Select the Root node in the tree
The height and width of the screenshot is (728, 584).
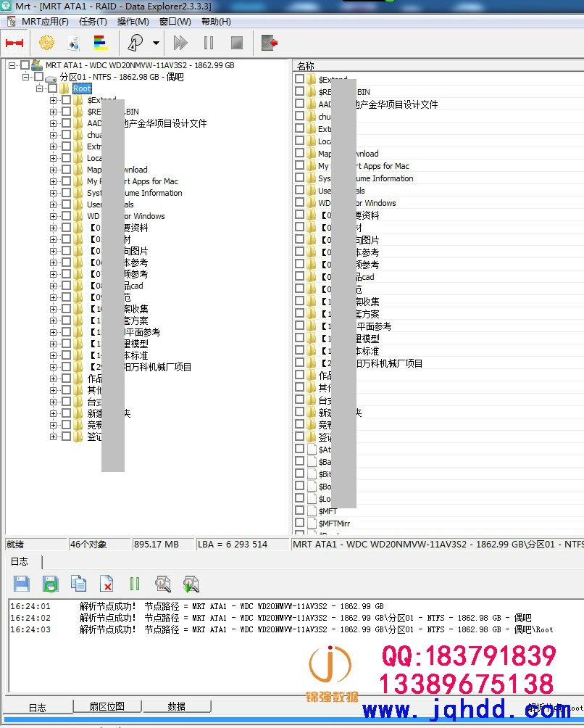point(82,88)
